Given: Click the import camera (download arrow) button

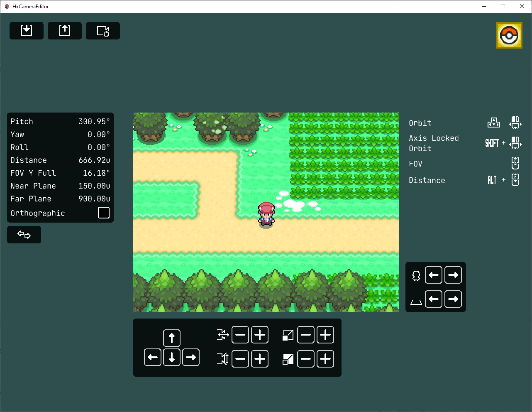Looking at the screenshot, I should pos(27,31).
